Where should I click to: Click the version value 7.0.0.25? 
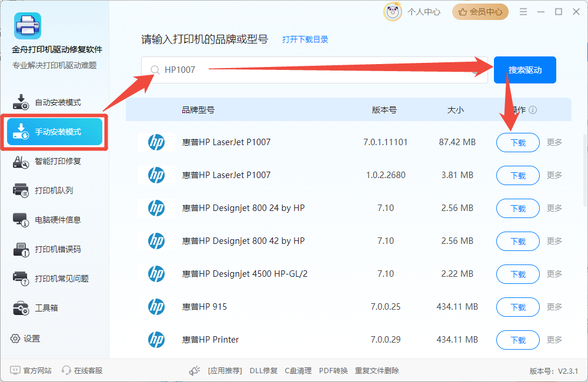click(386, 307)
